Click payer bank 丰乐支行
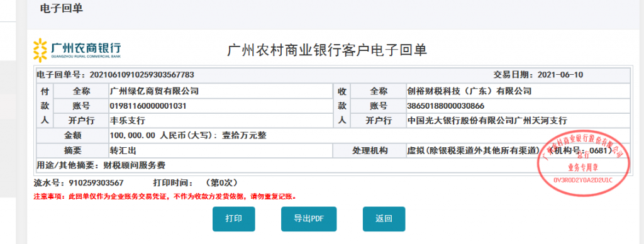Image resolution: width=644 pixels, height=244 pixels. (127, 121)
